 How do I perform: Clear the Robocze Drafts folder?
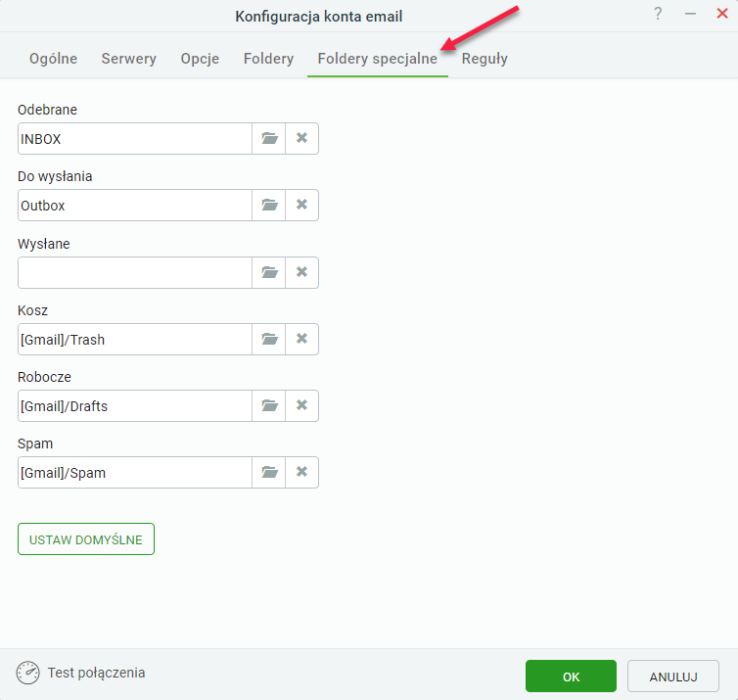[x=301, y=405]
